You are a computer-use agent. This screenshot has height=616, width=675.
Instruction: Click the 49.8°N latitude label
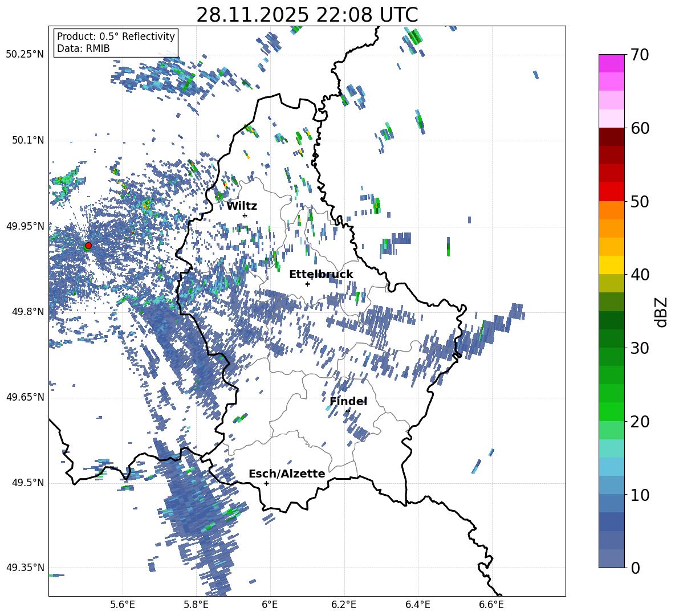point(27,312)
